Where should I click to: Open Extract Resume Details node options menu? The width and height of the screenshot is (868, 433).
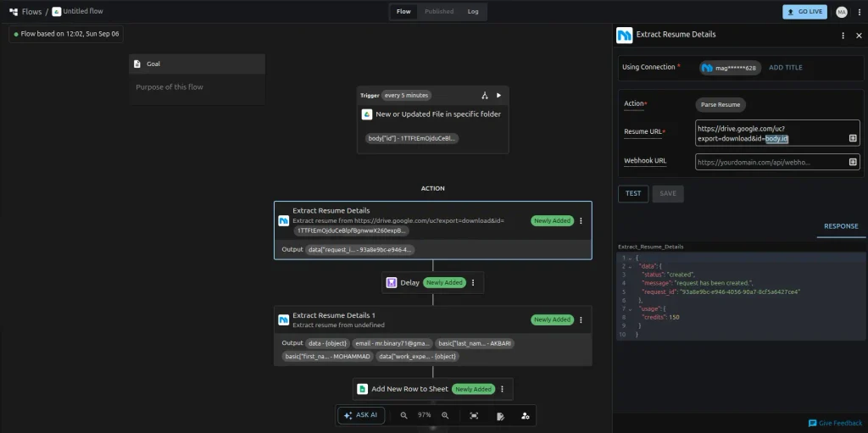(x=581, y=220)
